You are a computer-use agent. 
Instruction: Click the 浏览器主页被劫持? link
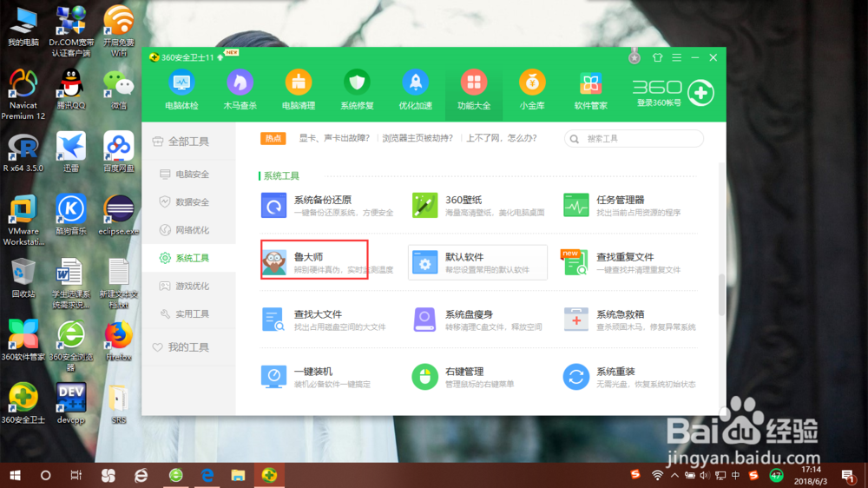point(418,138)
